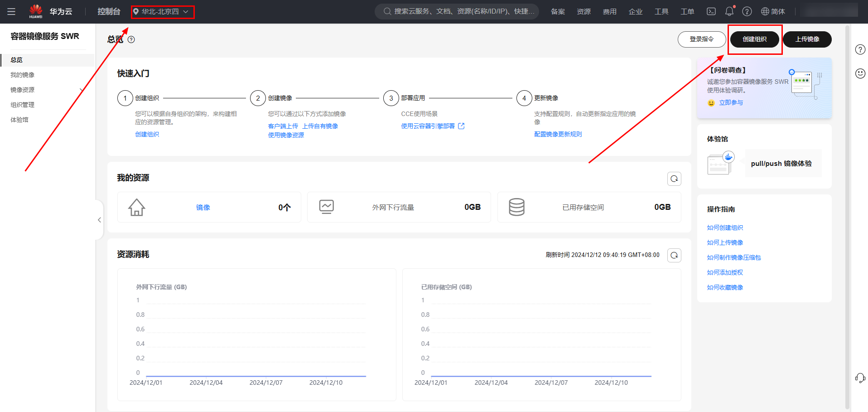Click the 登录指令 button
868x412 pixels.
pyautogui.click(x=702, y=39)
